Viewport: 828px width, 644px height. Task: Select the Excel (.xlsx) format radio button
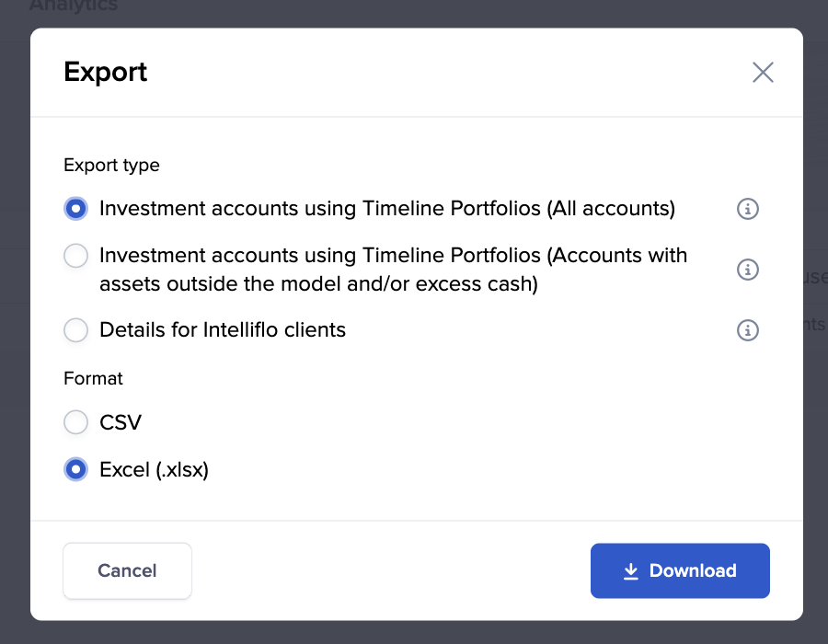tap(75, 470)
